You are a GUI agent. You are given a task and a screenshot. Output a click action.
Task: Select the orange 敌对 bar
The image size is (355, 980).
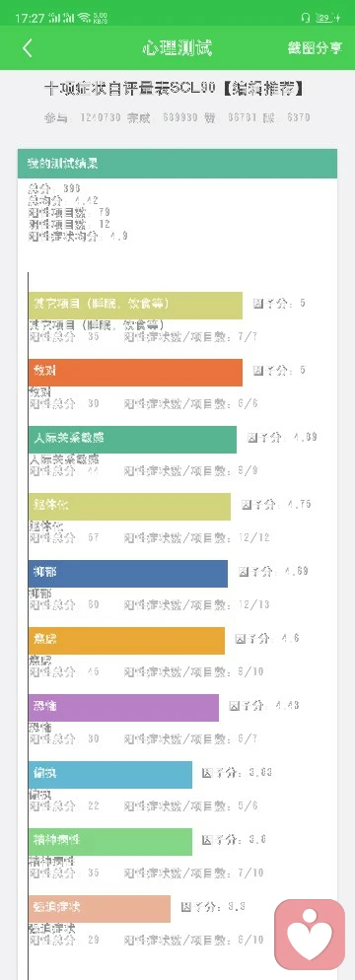click(135, 373)
